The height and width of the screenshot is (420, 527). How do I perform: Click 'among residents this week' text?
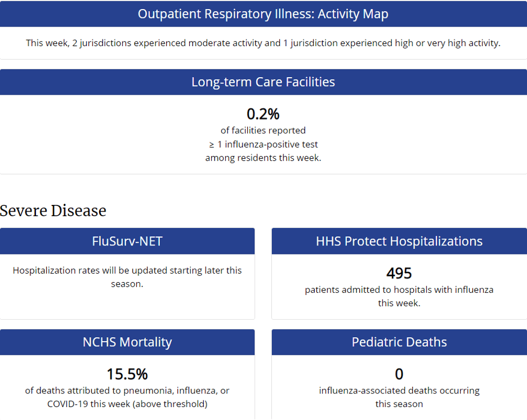(x=263, y=158)
